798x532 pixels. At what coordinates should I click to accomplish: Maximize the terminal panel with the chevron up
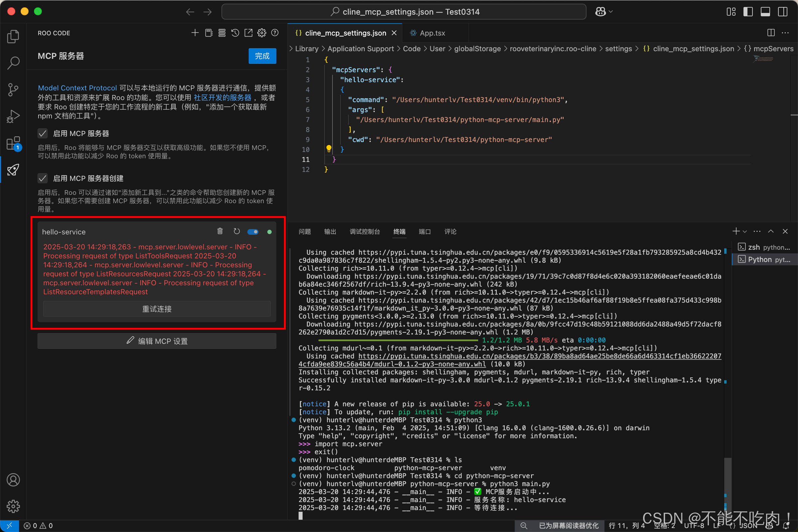(771, 231)
